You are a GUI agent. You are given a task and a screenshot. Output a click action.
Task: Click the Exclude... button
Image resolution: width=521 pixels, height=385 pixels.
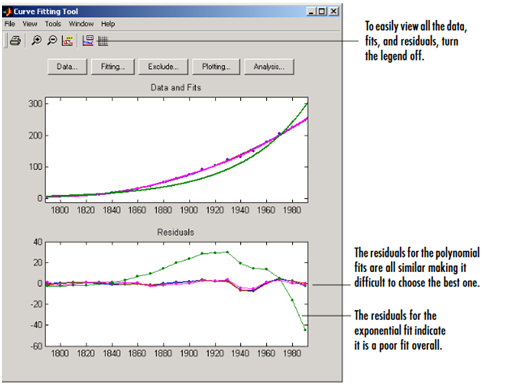pos(163,67)
